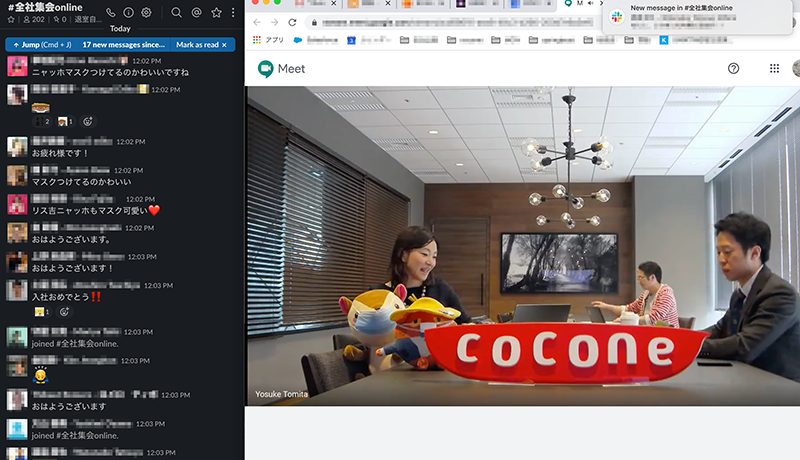Open starred items with the header star icon
800x460 pixels.
(x=216, y=12)
